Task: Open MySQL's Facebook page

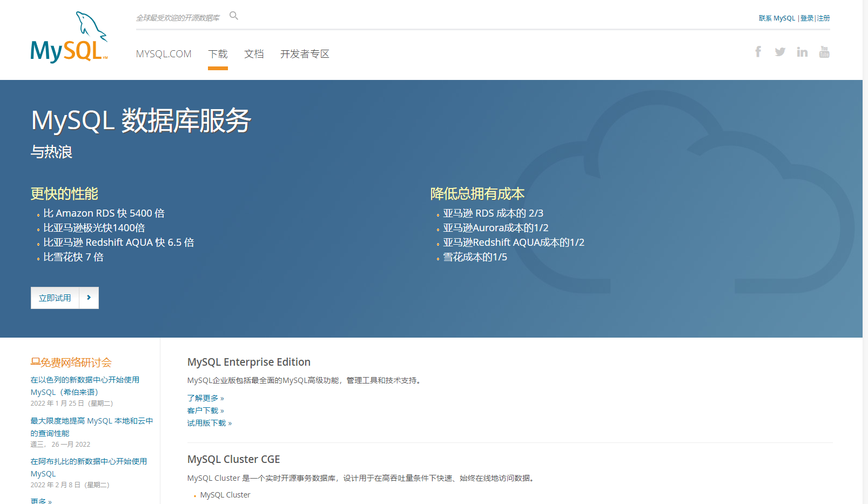Action: 758,51
